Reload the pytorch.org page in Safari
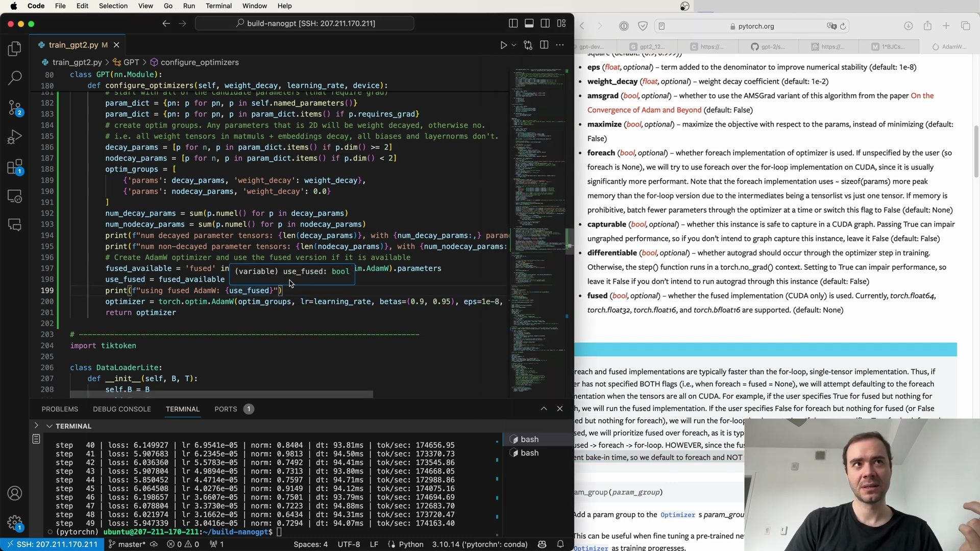This screenshot has width=980, height=551. (843, 26)
